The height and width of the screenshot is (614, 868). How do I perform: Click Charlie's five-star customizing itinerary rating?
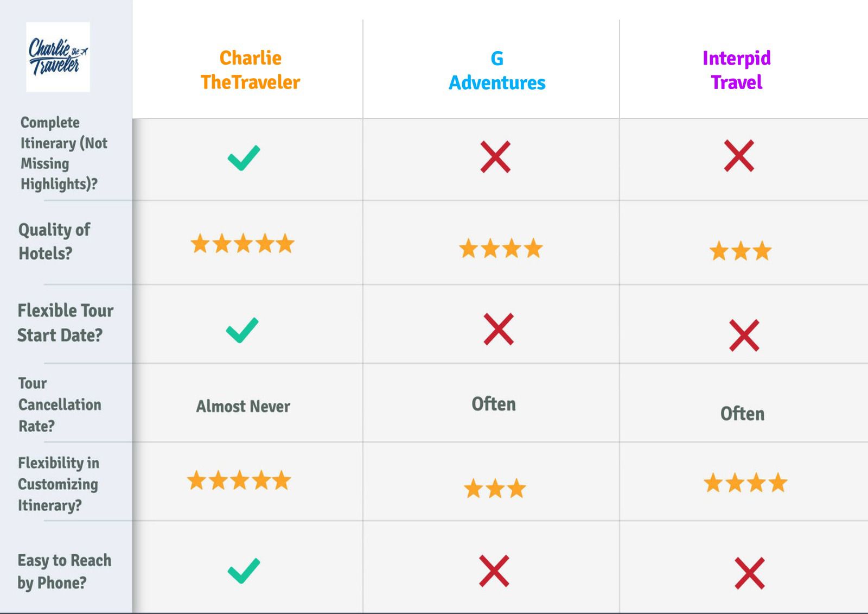point(239,480)
